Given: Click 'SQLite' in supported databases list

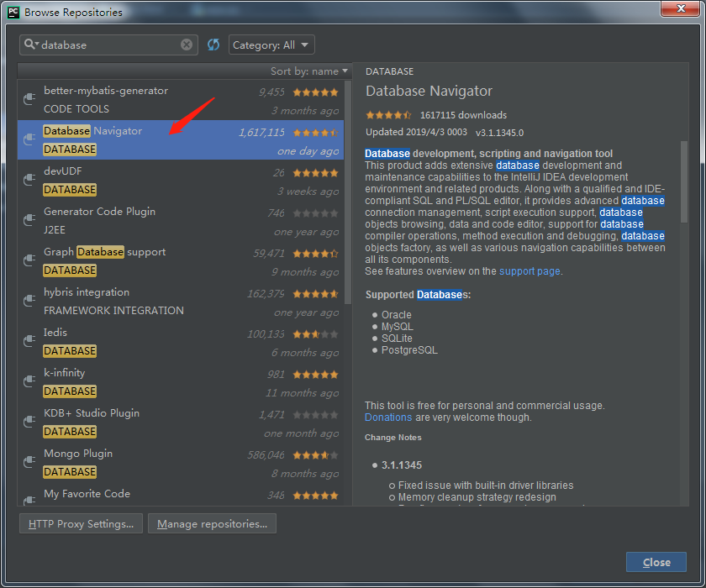Looking at the screenshot, I should (x=397, y=339).
